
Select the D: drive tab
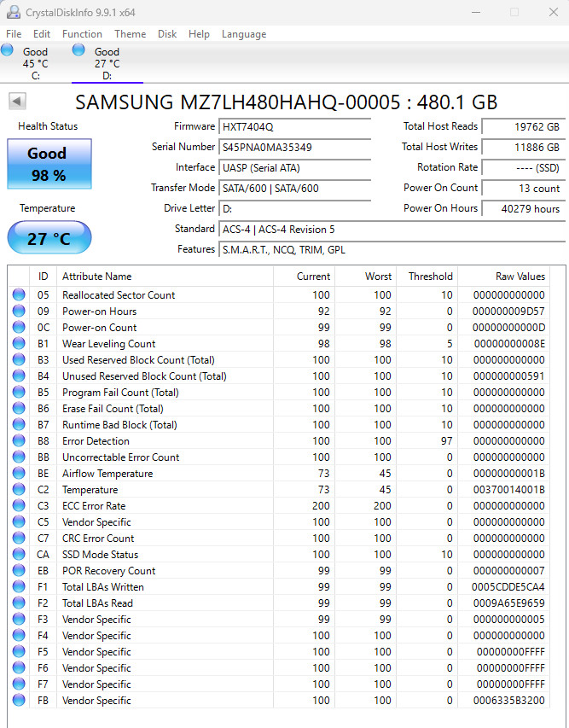(107, 62)
